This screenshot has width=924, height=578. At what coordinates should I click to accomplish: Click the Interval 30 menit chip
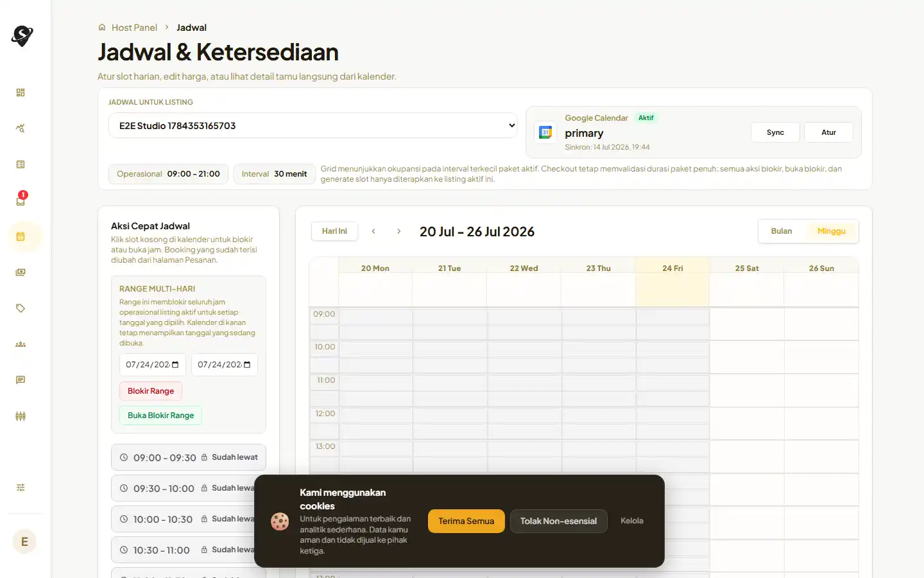[274, 174]
